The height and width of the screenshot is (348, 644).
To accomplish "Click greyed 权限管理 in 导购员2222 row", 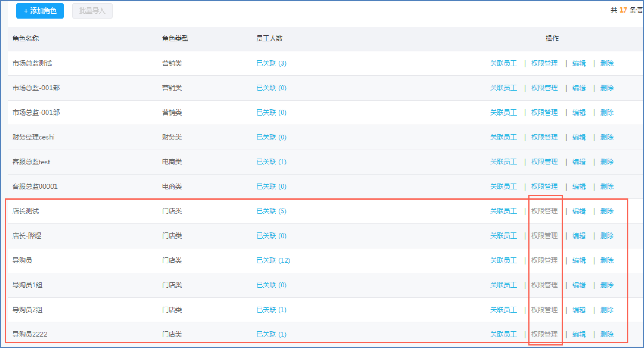I will click(544, 335).
